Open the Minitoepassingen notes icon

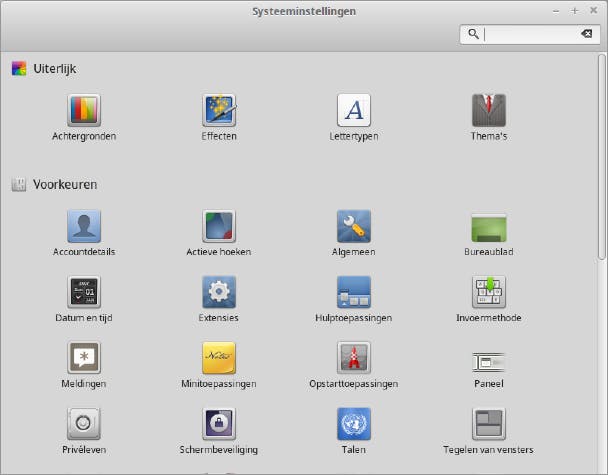click(219, 358)
